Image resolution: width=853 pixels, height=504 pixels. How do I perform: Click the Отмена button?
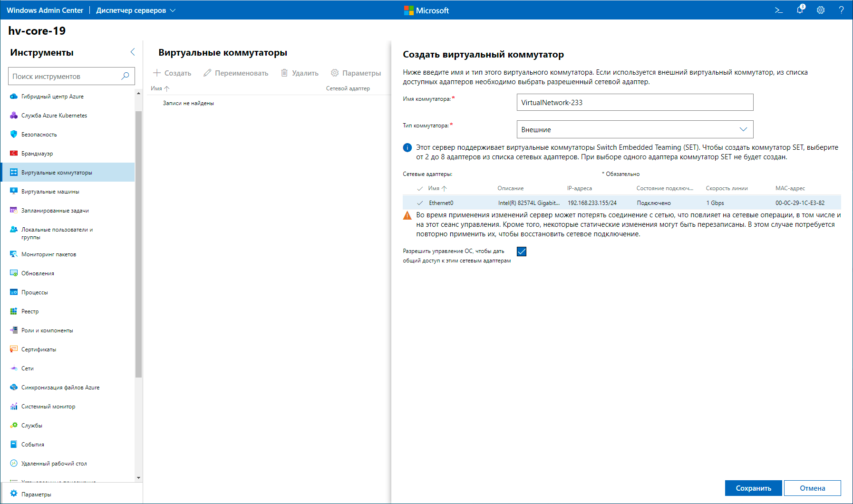[x=812, y=488]
